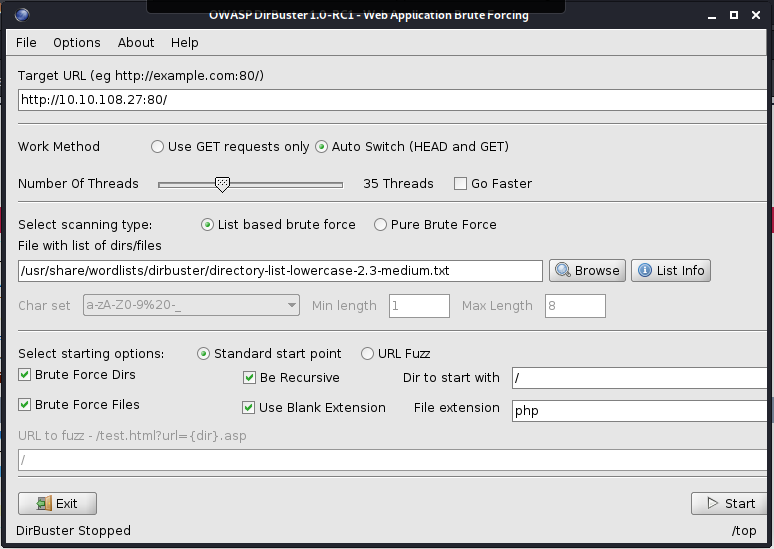This screenshot has height=549, width=774.
Task: Click the Target URL input field
Action: [x=390, y=100]
